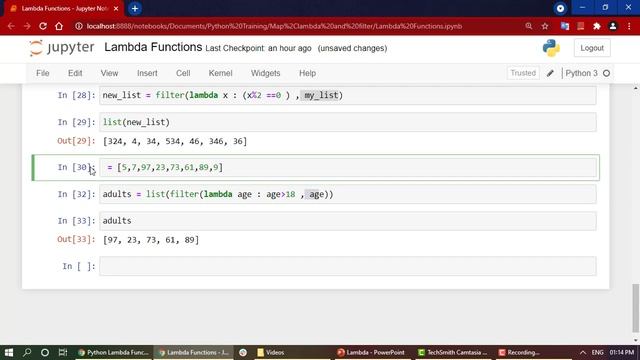Viewport: 640px width, 360px height.
Task: Open the Chrome three-dot menu
Action: point(629,26)
